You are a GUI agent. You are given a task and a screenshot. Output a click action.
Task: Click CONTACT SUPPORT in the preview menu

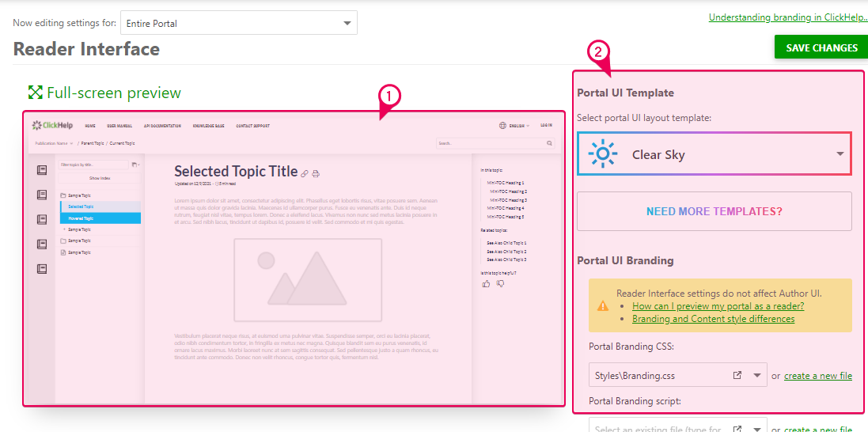tap(253, 126)
